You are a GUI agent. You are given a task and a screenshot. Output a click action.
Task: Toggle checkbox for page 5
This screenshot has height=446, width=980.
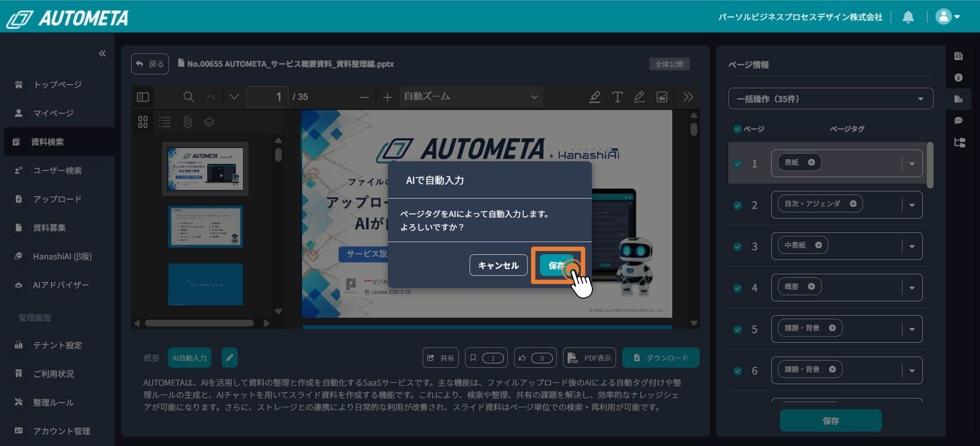737,330
